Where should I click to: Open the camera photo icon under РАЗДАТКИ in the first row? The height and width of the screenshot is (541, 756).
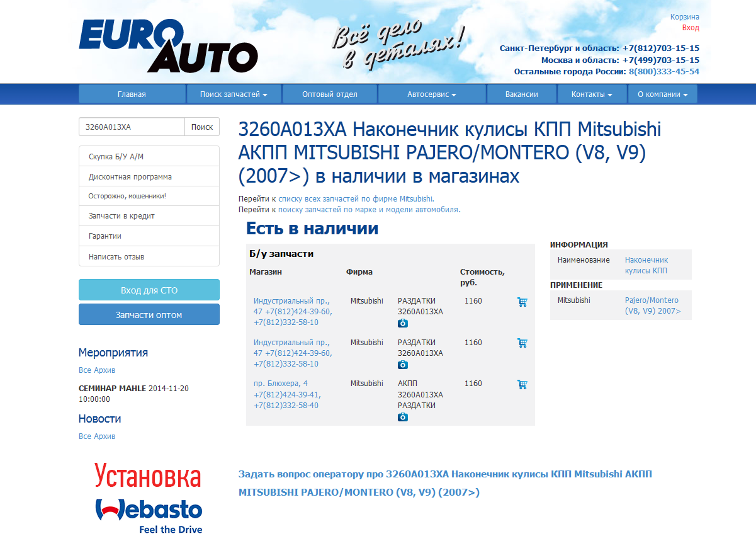403,323
